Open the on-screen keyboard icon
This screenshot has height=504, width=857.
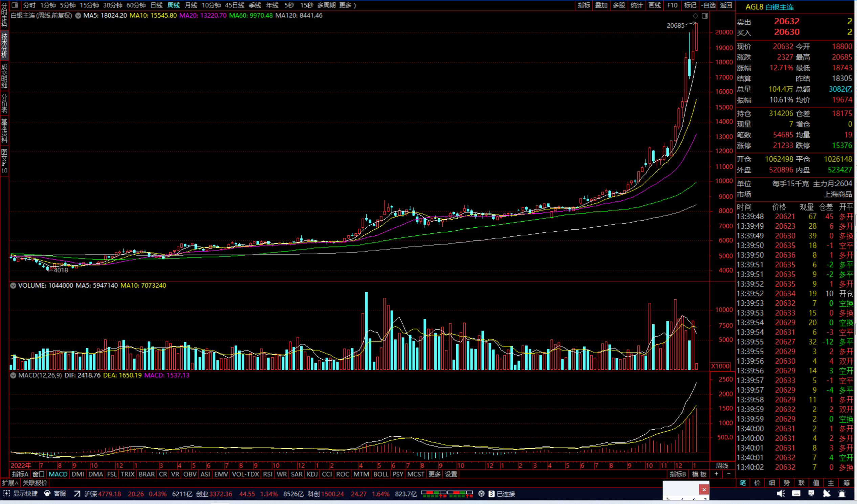click(x=796, y=494)
